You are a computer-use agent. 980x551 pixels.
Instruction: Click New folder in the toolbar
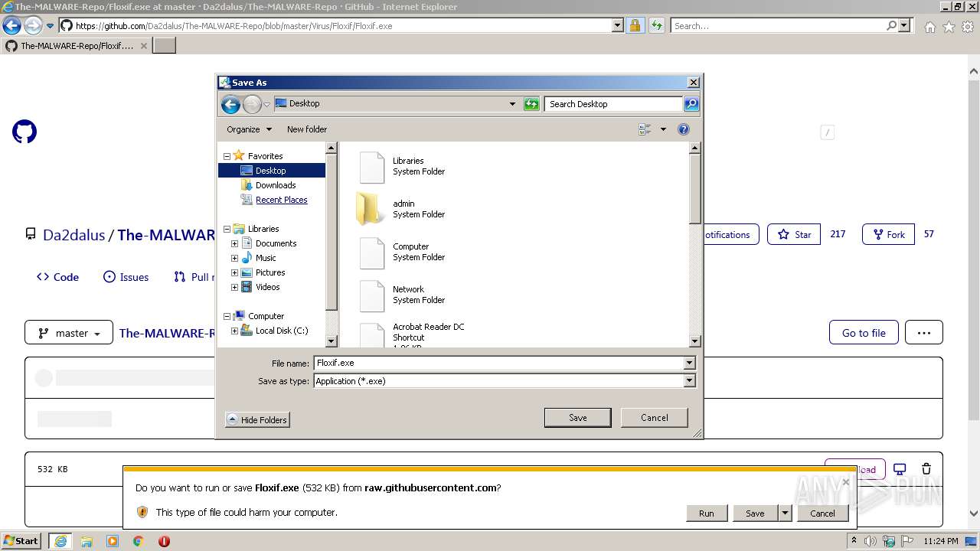click(307, 129)
